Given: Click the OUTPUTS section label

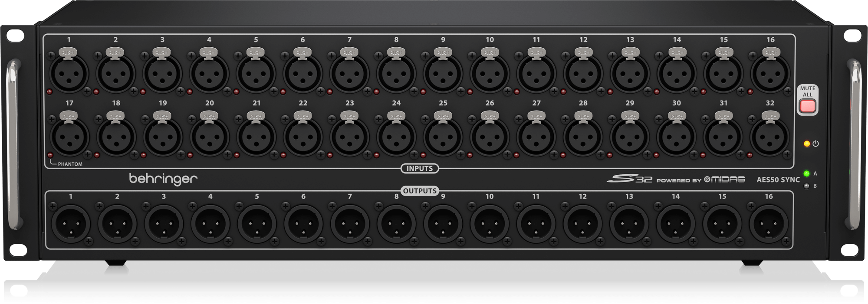Looking at the screenshot, I should tap(420, 191).
